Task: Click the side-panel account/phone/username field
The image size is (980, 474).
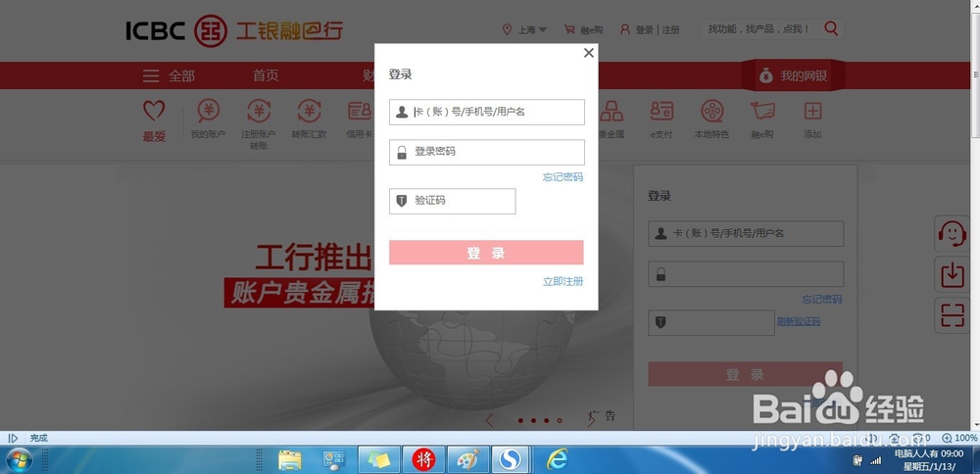Action: point(746,233)
